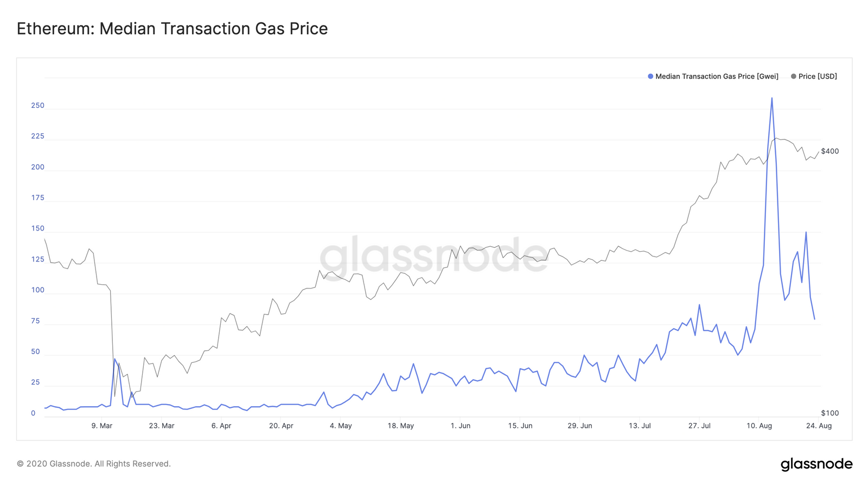The image size is (868, 487).
Task: Click the glassnode watermark in chart center
Action: coord(433,254)
